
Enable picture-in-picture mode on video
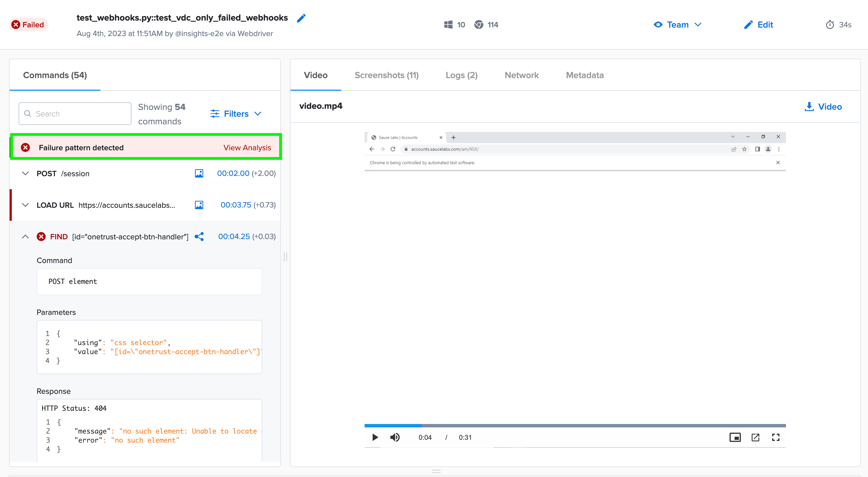(x=735, y=437)
